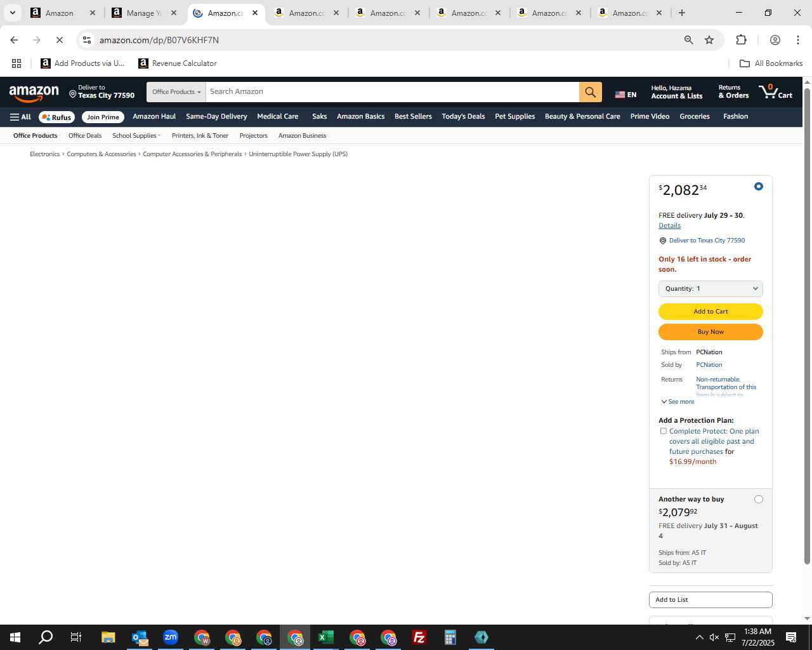The height and width of the screenshot is (650, 812).
Task: Toggle the muted volume tray icon
Action: tap(714, 637)
